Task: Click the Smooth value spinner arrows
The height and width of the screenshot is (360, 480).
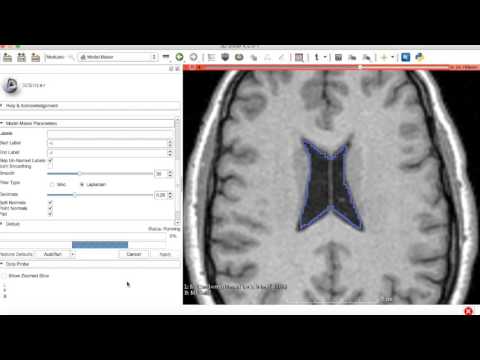Action: click(170, 174)
